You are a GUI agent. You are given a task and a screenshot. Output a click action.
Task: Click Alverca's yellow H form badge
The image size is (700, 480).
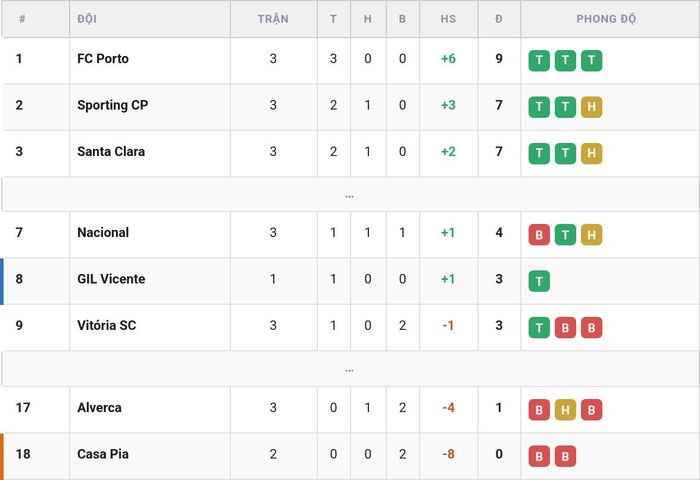(x=565, y=409)
